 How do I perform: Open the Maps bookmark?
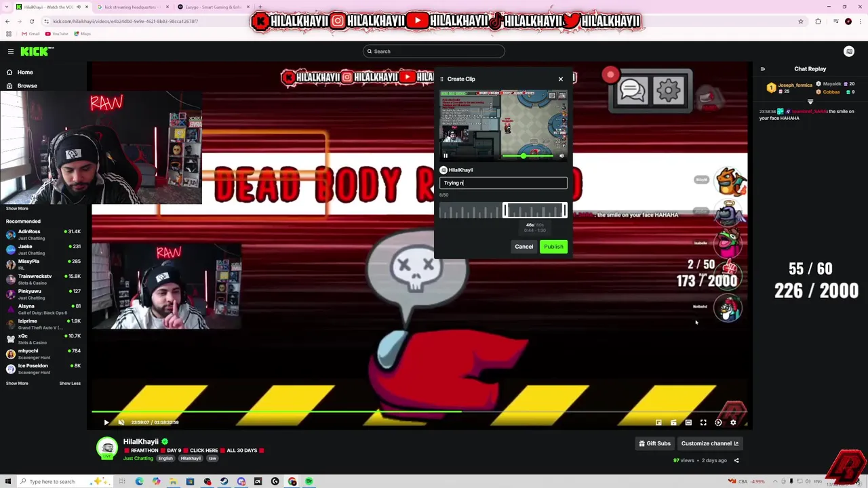click(82, 34)
